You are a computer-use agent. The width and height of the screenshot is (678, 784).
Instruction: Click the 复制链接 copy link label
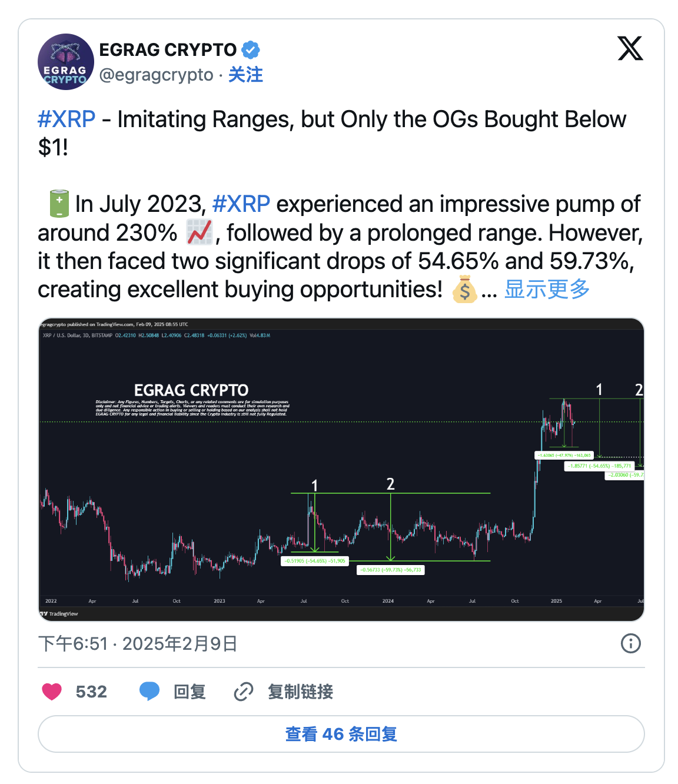coord(300,692)
